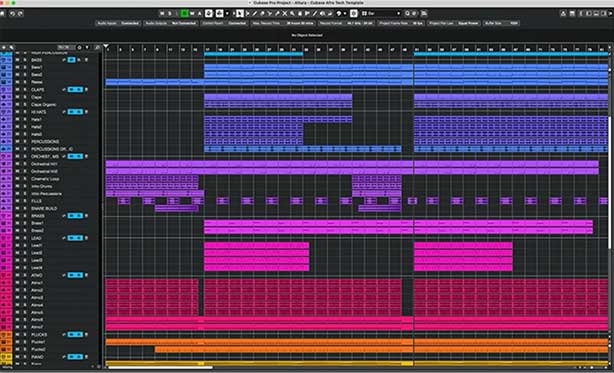Image resolution: width=614 pixels, height=373 pixels.
Task: Click the track list search magnifier icon
Action: click(x=11, y=47)
